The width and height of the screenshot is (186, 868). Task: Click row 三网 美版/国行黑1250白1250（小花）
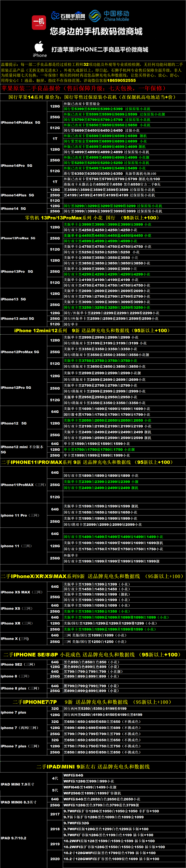(124, 642)
